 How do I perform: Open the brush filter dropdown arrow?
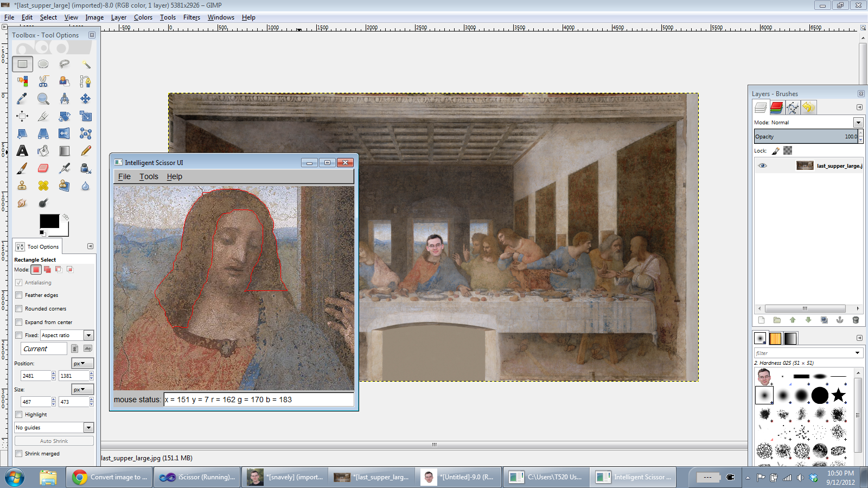[x=858, y=353]
